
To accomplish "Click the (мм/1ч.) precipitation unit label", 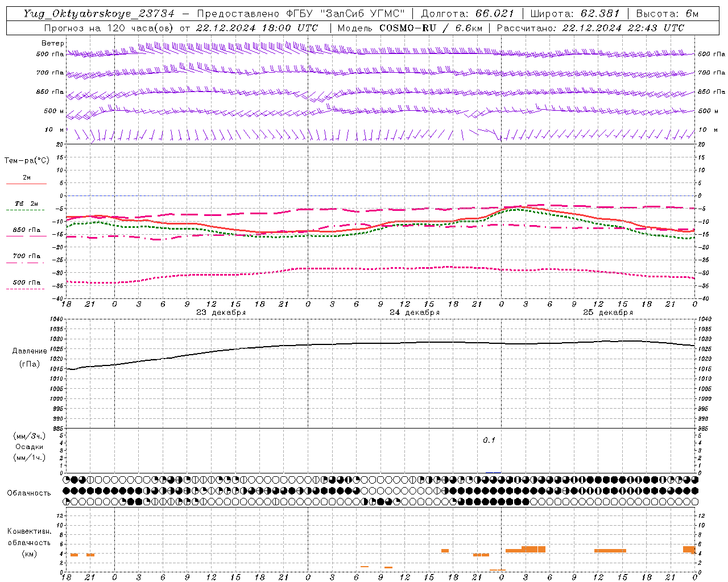I will pyautogui.click(x=30, y=458).
